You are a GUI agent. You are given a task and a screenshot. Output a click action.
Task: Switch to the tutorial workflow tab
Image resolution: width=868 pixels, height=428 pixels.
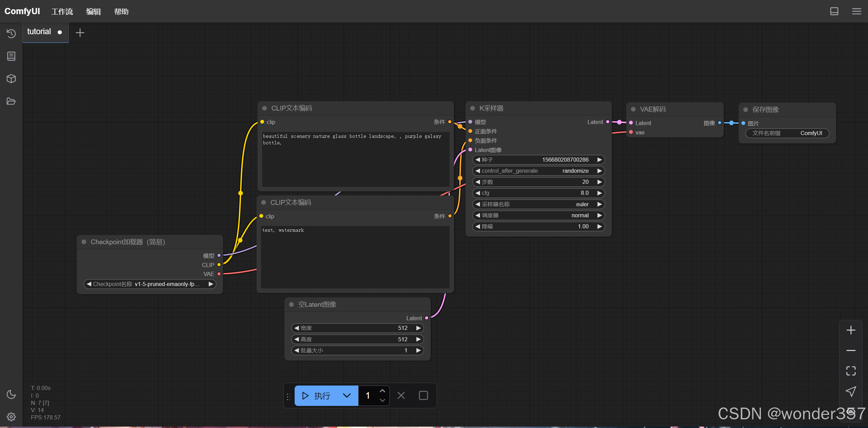coord(39,32)
